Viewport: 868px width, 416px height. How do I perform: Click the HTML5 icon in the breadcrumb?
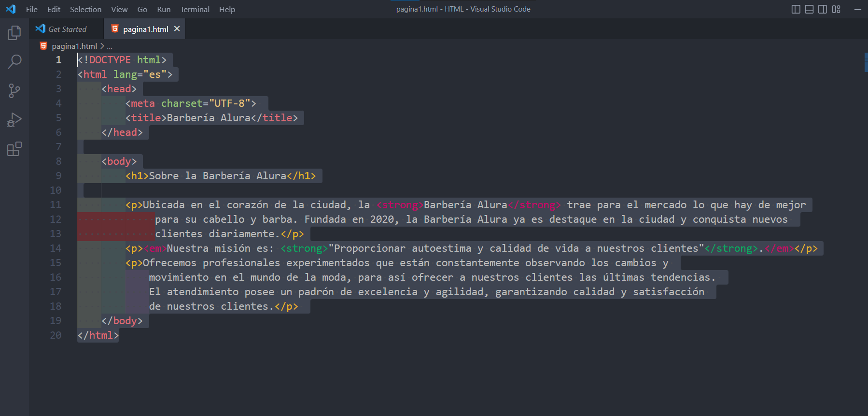coord(43,46)
